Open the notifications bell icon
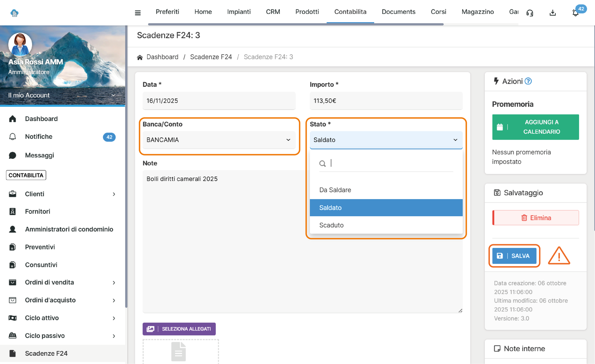595x364 pixels. click(x=575, y=13)
